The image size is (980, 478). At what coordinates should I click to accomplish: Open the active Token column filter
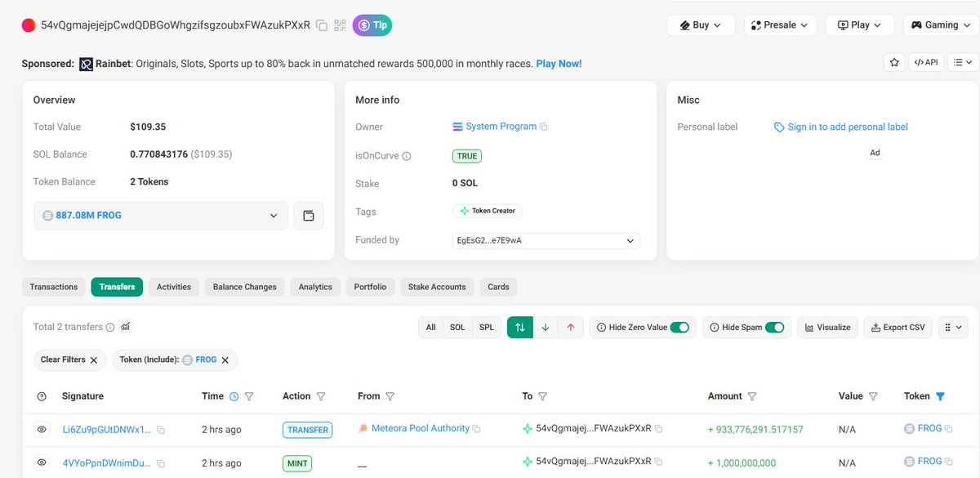click(x=940, y=396)
